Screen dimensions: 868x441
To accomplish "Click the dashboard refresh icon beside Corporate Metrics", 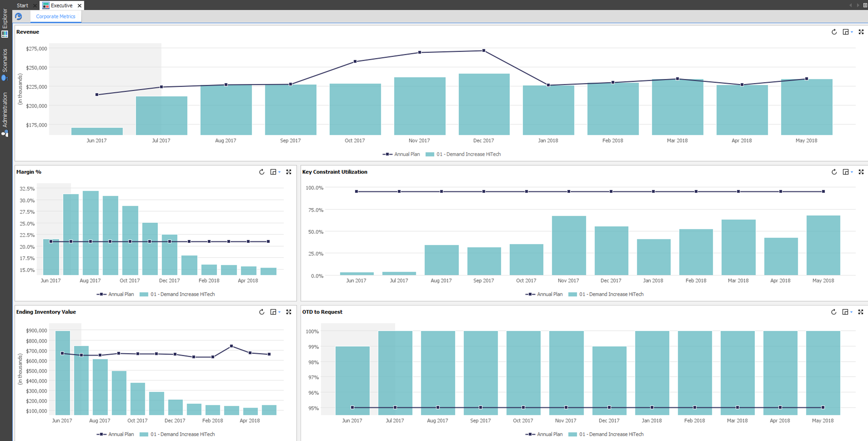I will tap(18, 16).
